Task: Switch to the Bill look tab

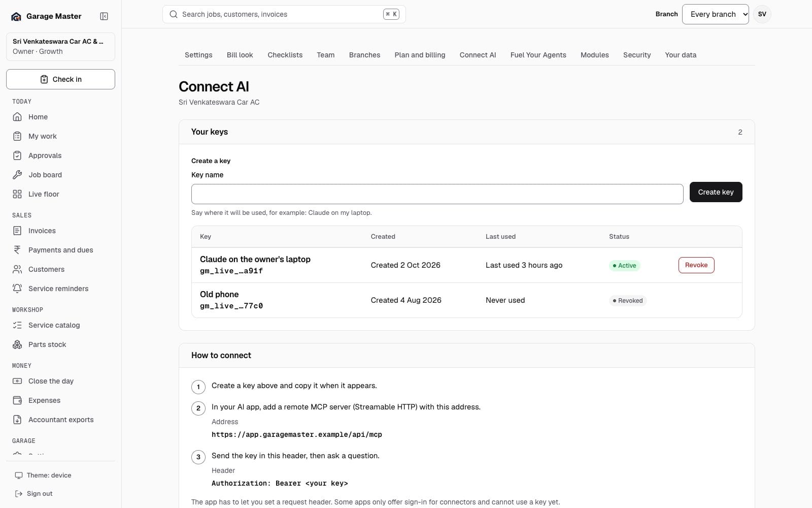Action: 240,55
